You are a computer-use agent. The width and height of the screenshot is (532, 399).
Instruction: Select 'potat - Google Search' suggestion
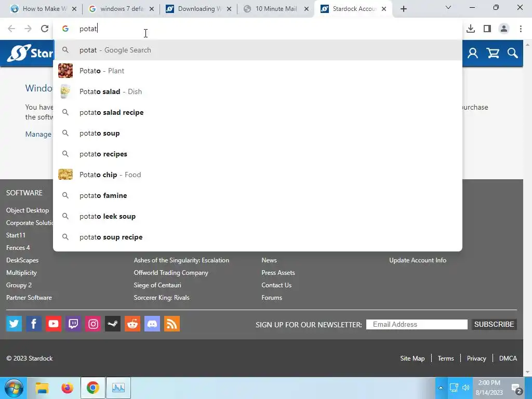coord(258,50)
